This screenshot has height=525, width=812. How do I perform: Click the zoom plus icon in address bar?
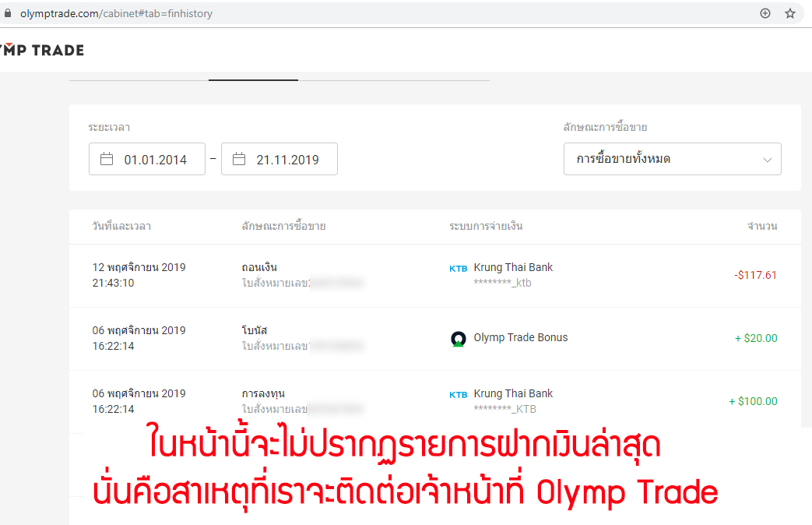coord(765,13)
